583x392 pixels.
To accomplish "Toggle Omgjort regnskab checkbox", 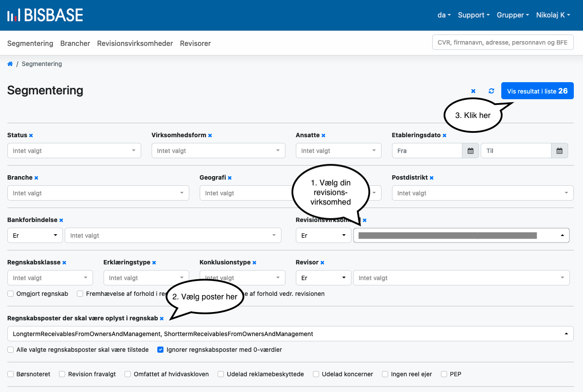I will 10,294.
